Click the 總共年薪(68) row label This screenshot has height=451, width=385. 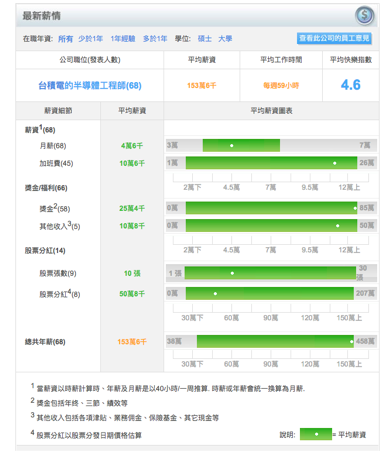tap(45, 342)
